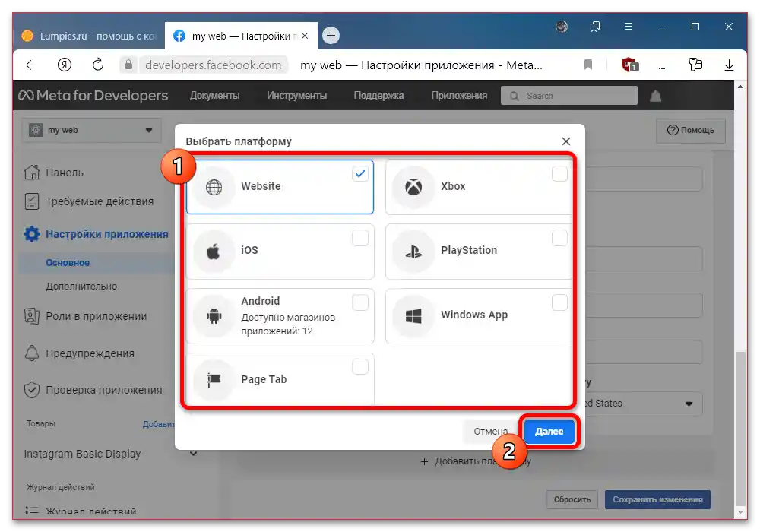Click the Панель home icon in sidebar

[x=31, y=172]
